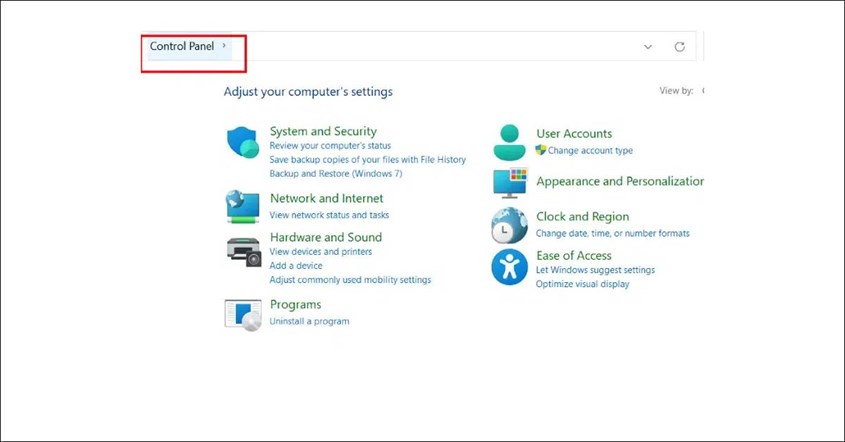Image resolution: width=845 pixels, height=442 pixels.
Task: Click Change date, time, or number formats
Action: [613, 233]
